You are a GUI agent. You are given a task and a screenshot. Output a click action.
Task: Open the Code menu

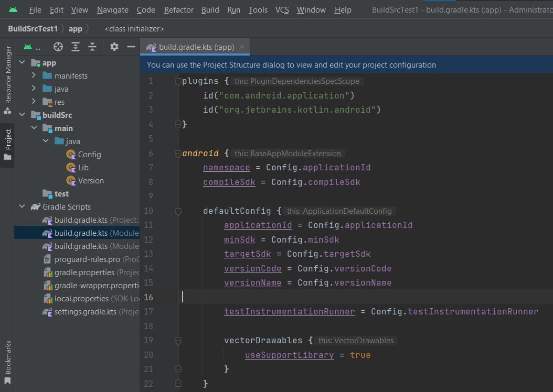[x=146, y=10]
